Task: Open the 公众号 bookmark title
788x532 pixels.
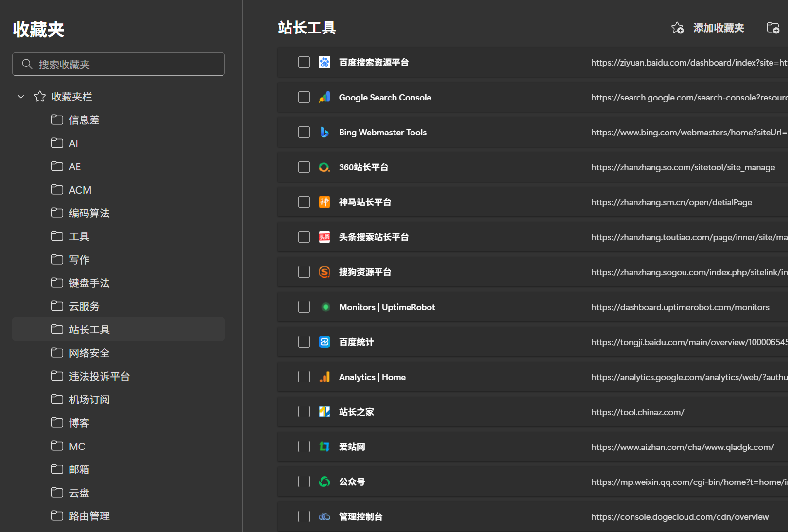Action: pyautogui.click(x=352, y=482)
